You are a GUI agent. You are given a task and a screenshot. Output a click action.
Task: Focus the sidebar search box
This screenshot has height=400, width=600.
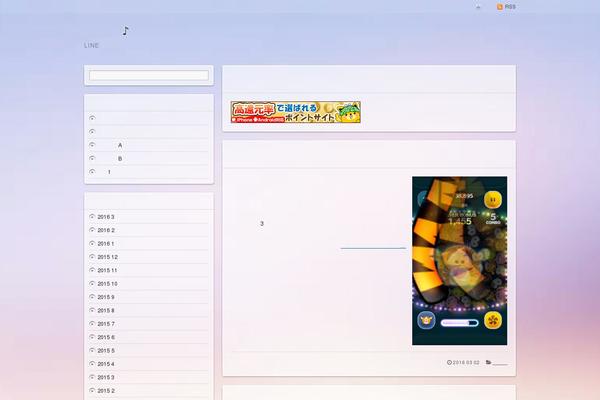[149, 75]
